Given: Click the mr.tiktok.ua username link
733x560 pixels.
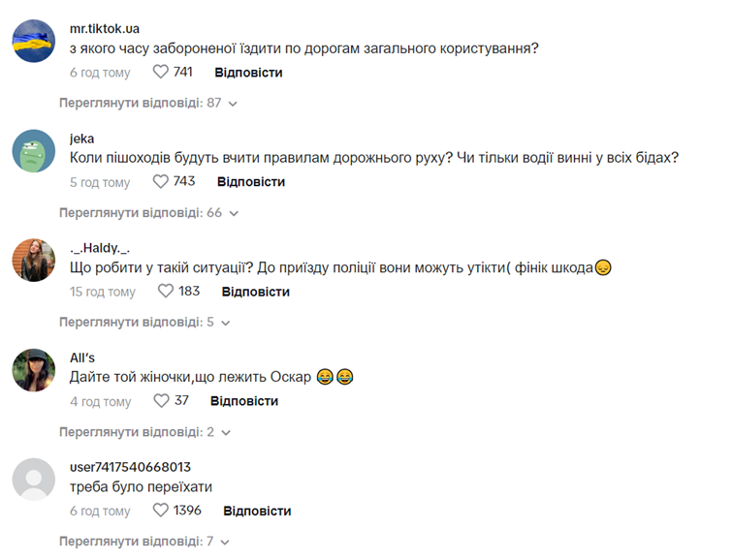Looking at the screenshot, I should (x=105, y=28).
